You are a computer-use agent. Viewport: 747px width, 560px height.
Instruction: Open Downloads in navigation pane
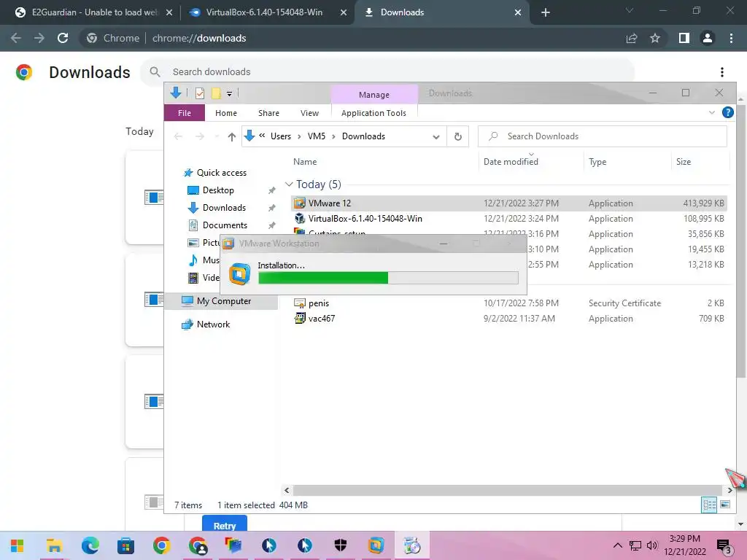pos(224,208)
